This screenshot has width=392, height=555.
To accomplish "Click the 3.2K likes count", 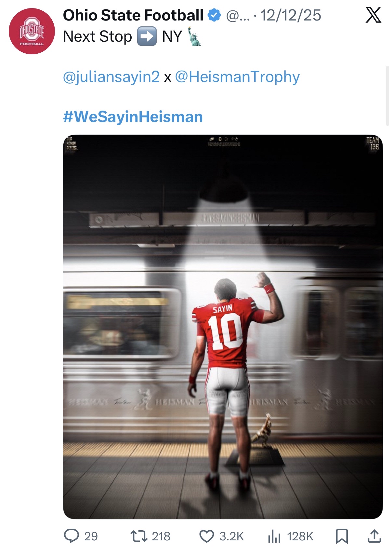I will click(x=231, y=536).
